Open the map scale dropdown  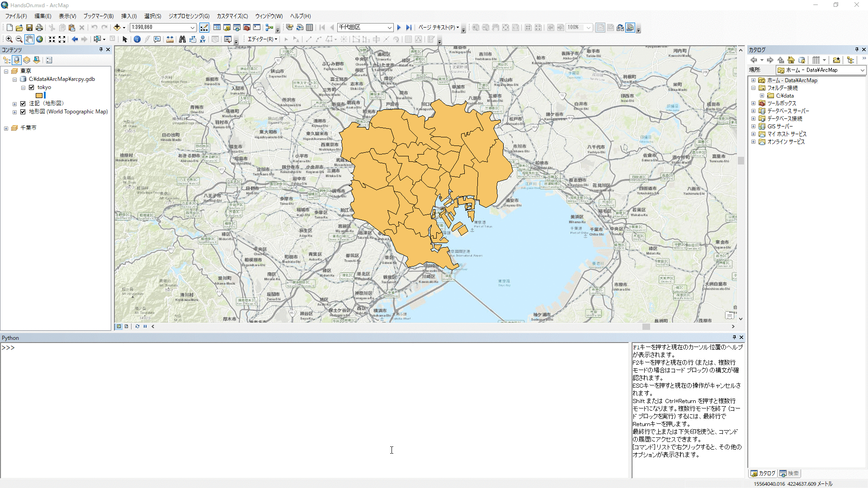[192, 28]
